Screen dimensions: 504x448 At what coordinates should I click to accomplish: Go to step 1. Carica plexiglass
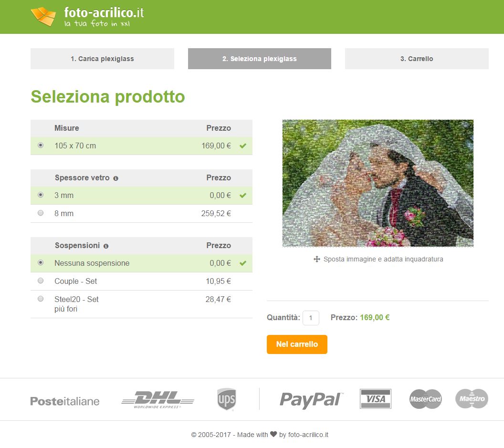coord(102,59)
